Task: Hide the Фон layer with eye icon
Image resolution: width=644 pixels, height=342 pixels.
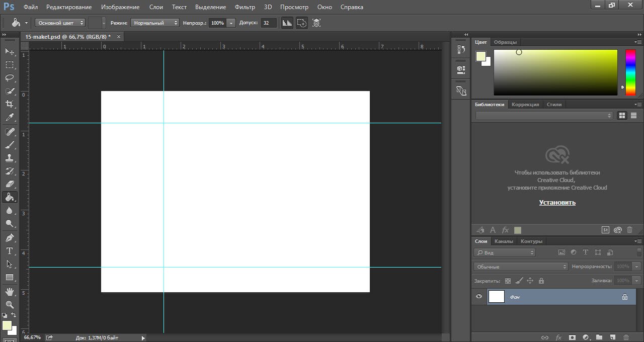Action: [x=479, y=297]
